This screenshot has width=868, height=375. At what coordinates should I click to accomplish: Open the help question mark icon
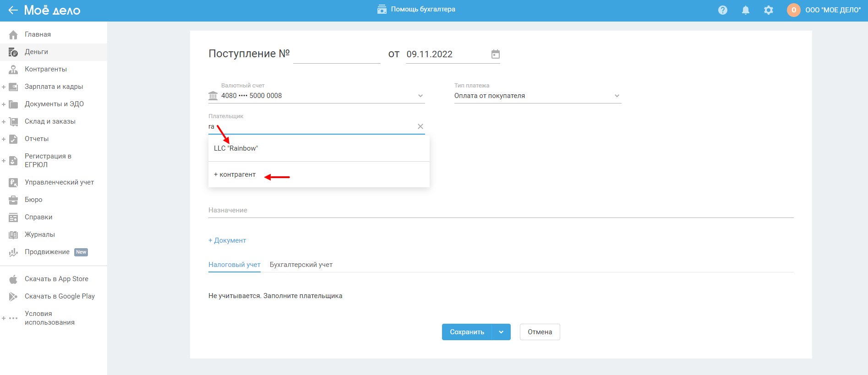click(x=722, y=10)
